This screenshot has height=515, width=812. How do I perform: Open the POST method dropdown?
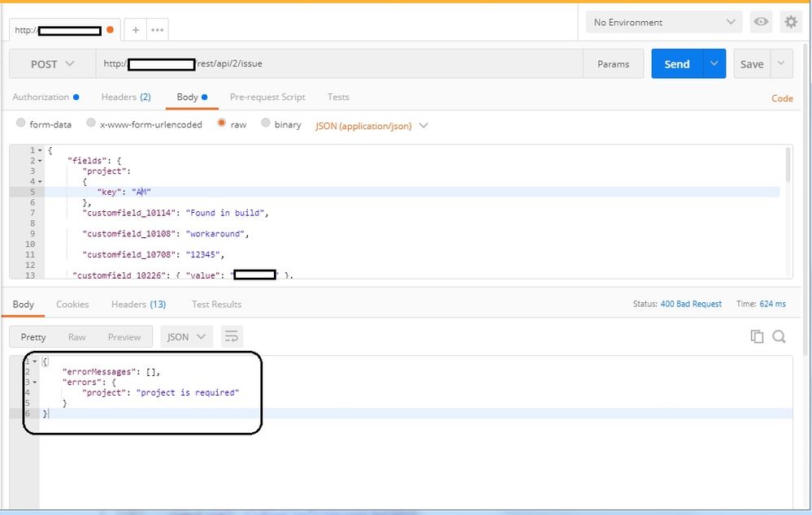point(52,63)
